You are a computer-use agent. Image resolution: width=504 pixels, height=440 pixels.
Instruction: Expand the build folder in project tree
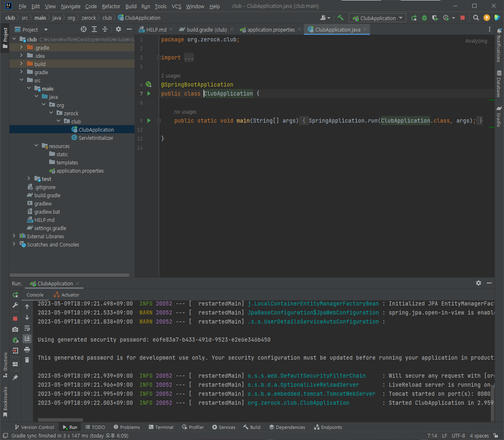coord(21,64)
